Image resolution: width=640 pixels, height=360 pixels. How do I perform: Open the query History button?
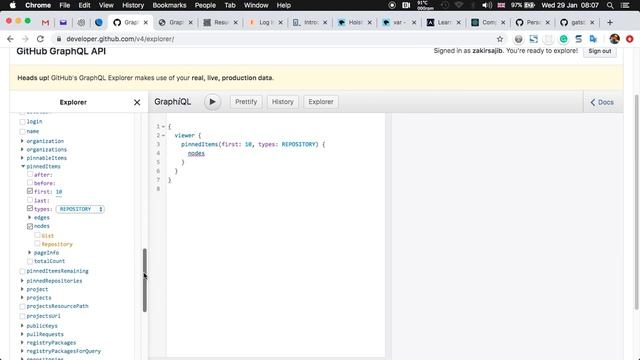click(x=282, y=102)
